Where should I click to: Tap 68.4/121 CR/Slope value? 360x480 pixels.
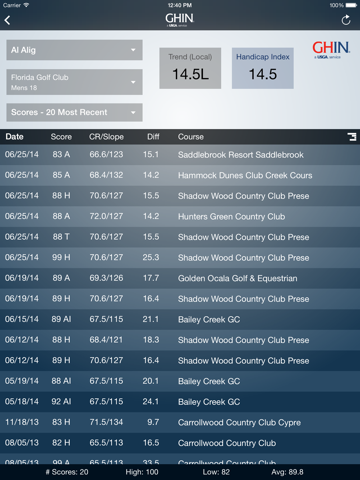point(106,340)
